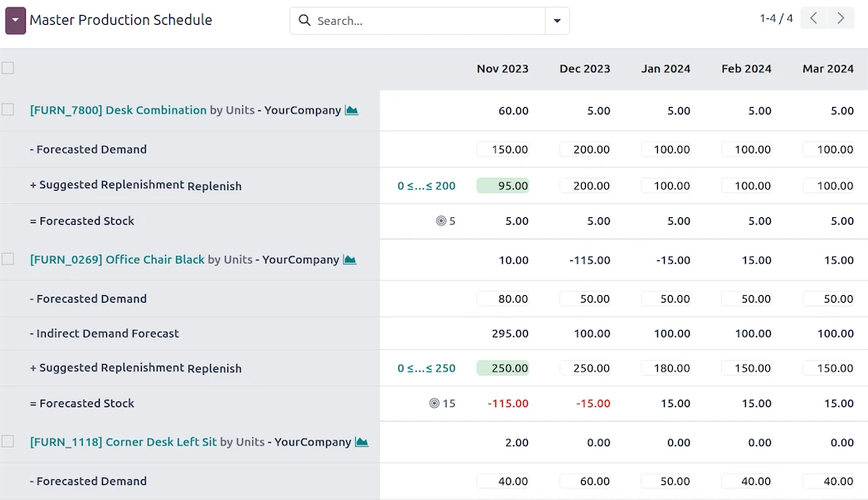The height and width of the screenshot is (500, 868).
Task: Open the graph icon for Corner Desk Left Sit
Action: 362,441
